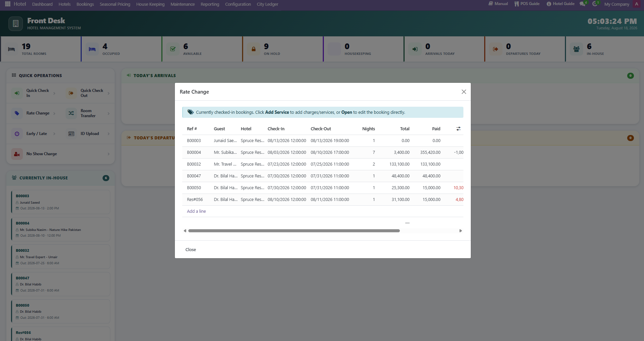Click the Available checkmark icon
The width and height of the screenshot is (644, 341).
(173, 49)
